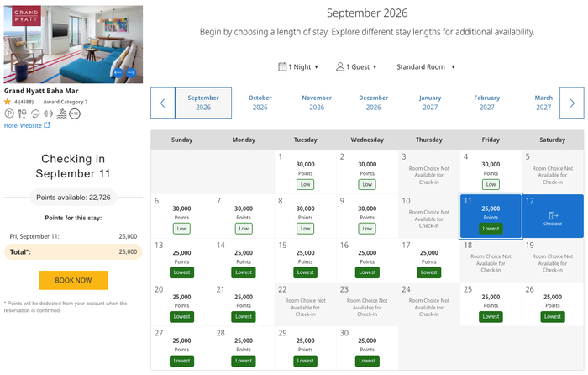Select September 29 calendar cell
Image resolution: width=588 pixels, height=375 pixels.
coord(305,348)
